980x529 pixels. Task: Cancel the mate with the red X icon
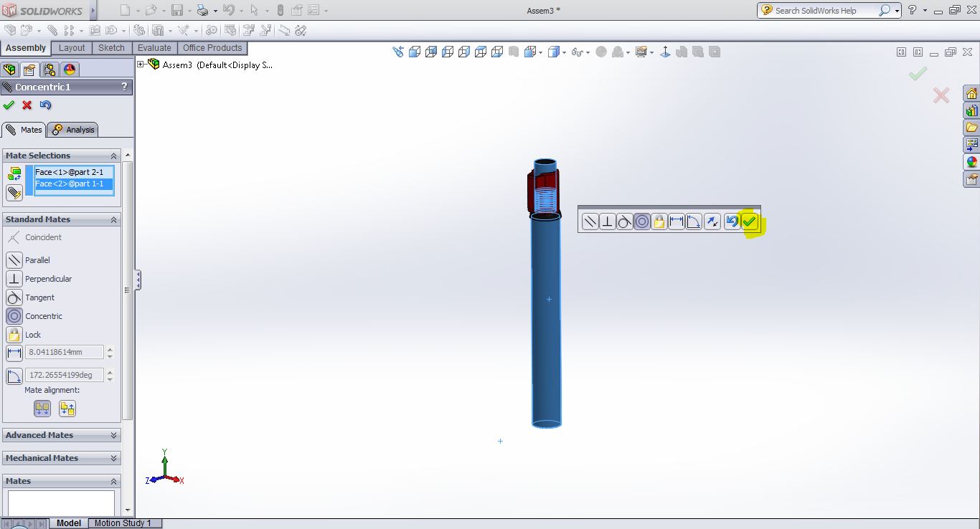pos(27,105)
